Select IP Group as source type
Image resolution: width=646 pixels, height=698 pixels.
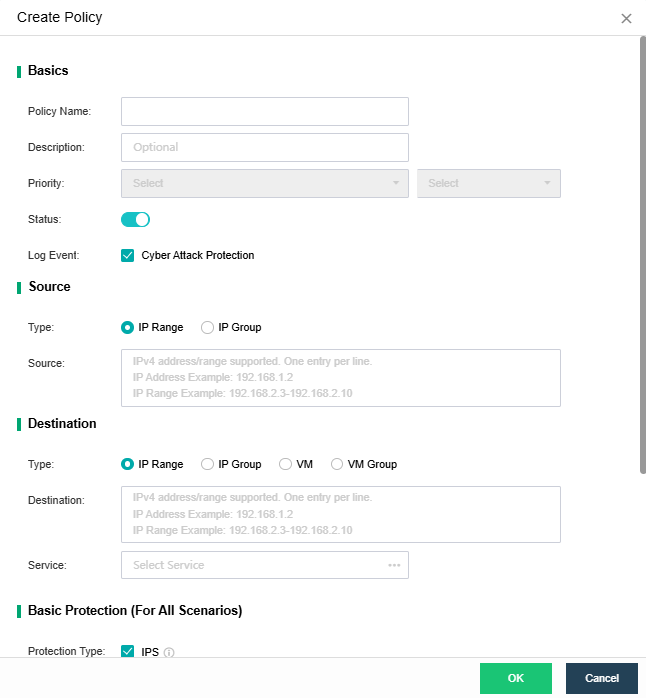pos(208,327)
